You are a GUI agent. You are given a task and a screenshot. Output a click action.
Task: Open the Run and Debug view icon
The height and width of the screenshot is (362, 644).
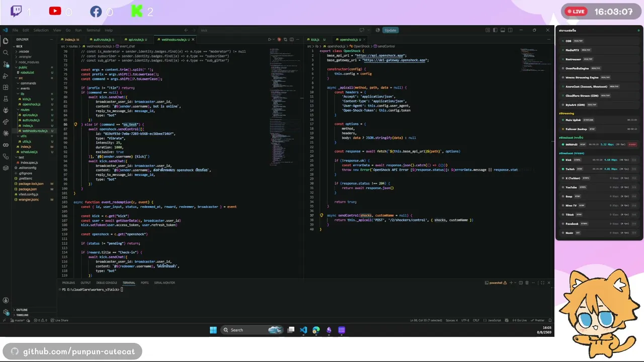click(6, 76)
